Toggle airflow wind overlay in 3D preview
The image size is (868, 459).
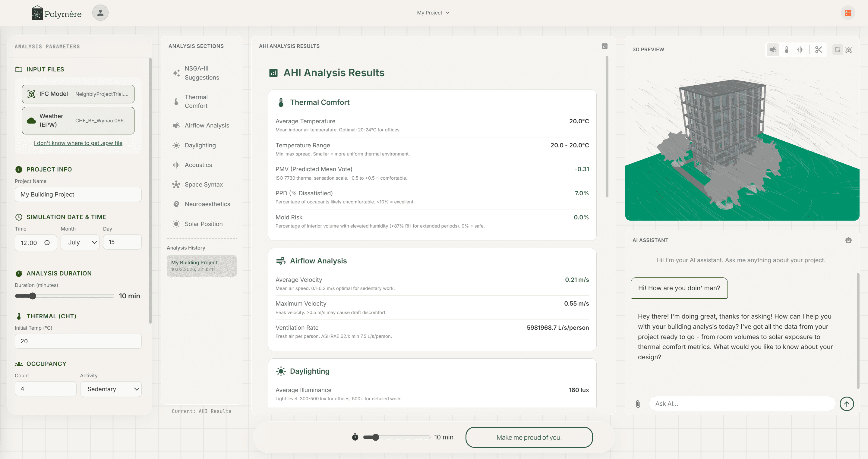[773, 50]
